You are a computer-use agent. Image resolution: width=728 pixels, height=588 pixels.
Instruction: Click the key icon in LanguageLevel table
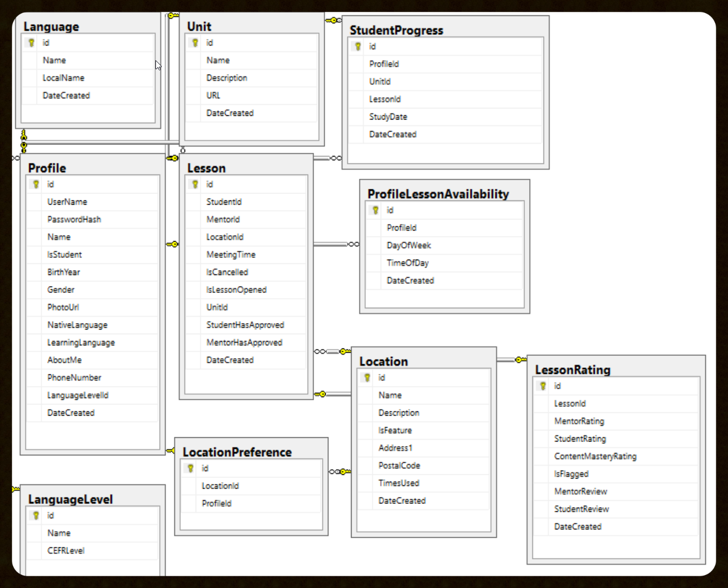coord(36,516)
